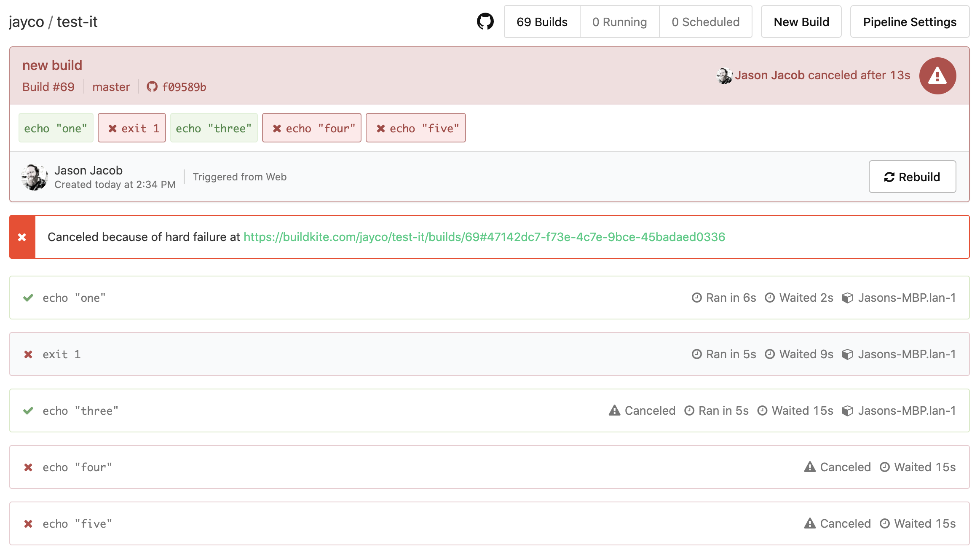Dismiss the red X on hard failure banner
Image resolution: width=980 pixels, height=558 pixels.
tap(22, 237)
